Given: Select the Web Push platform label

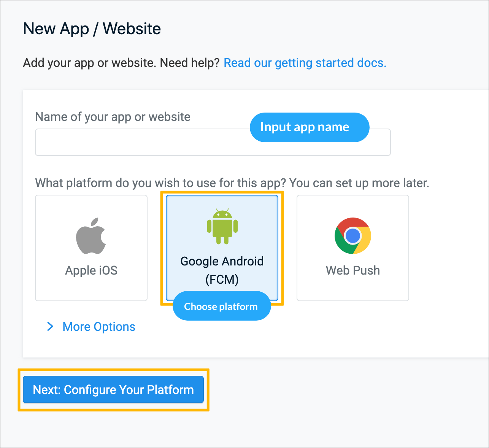Looking at the screenshot, I should pyautogui.click(x=353, y=270).
